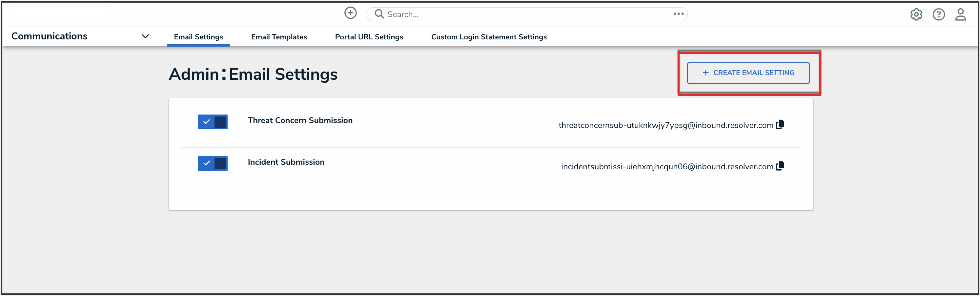Click the quick add plus circle icon

tap(350, 13)
